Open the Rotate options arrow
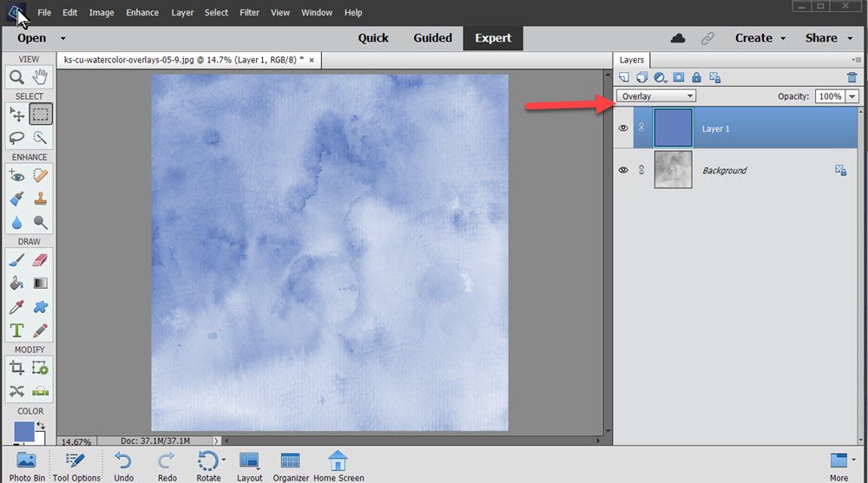The height and width of the screenshot is (483, 868). pos(223,460)
